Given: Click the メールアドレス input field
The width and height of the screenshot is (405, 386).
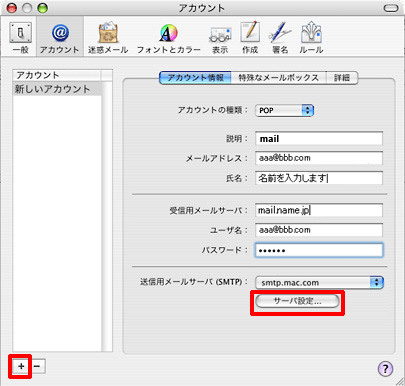Looking at the screenshot, I should point(319,158).
